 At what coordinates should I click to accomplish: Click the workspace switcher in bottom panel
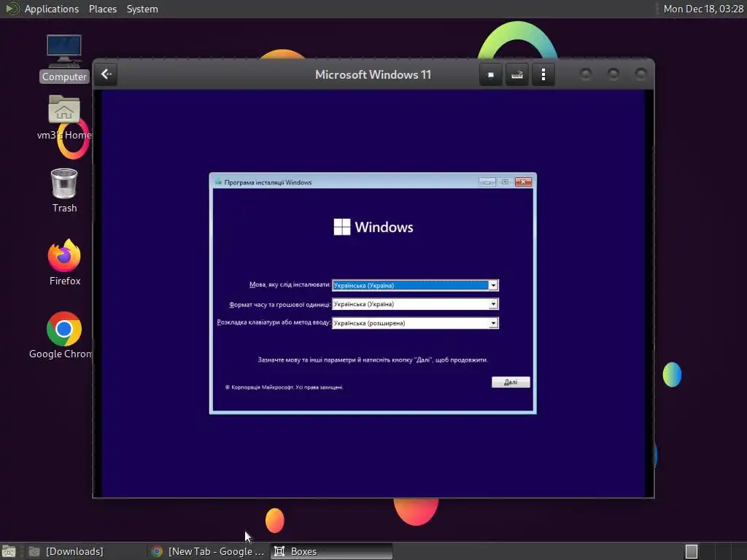[x=692, y=551]
